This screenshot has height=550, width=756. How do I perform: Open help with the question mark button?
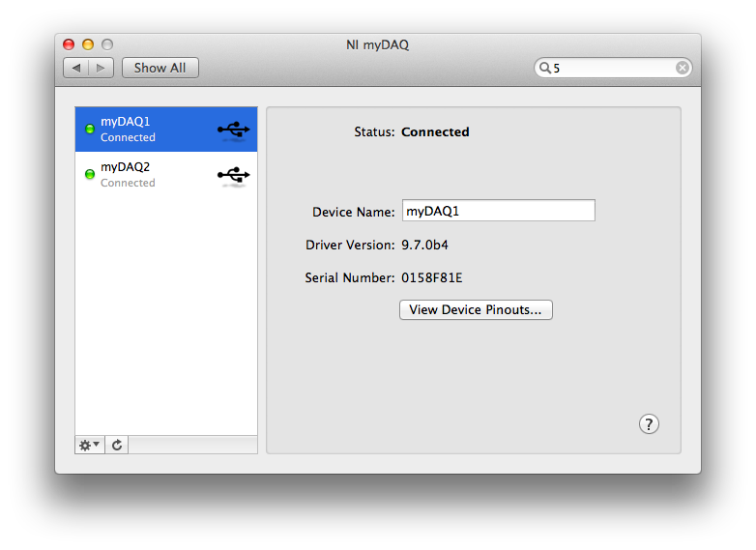tap(649, 424)
